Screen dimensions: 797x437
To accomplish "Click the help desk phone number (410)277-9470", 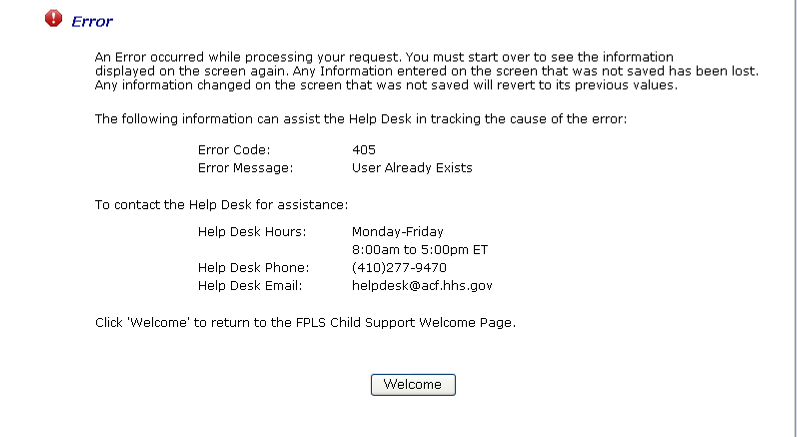I will [x=399, y=268].
